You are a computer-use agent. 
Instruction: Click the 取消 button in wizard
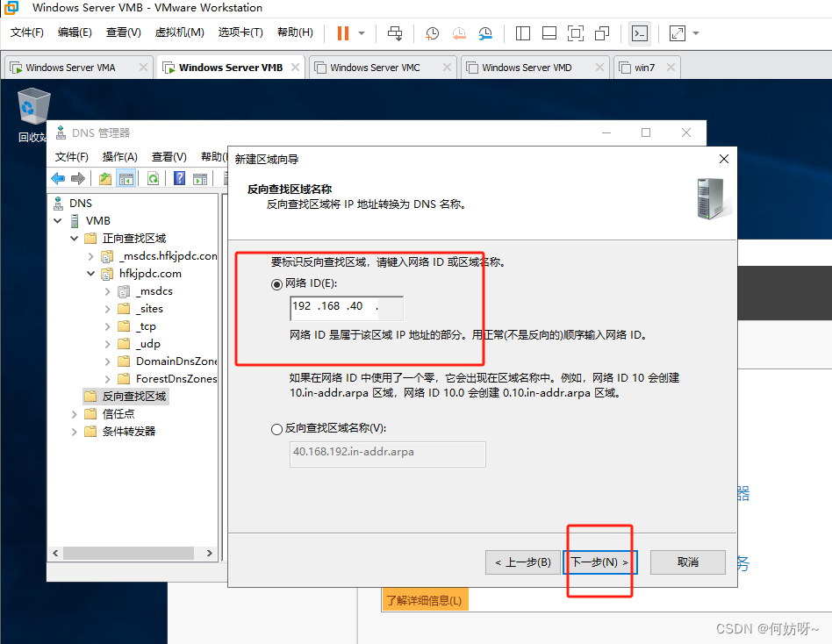pos(688,562)
